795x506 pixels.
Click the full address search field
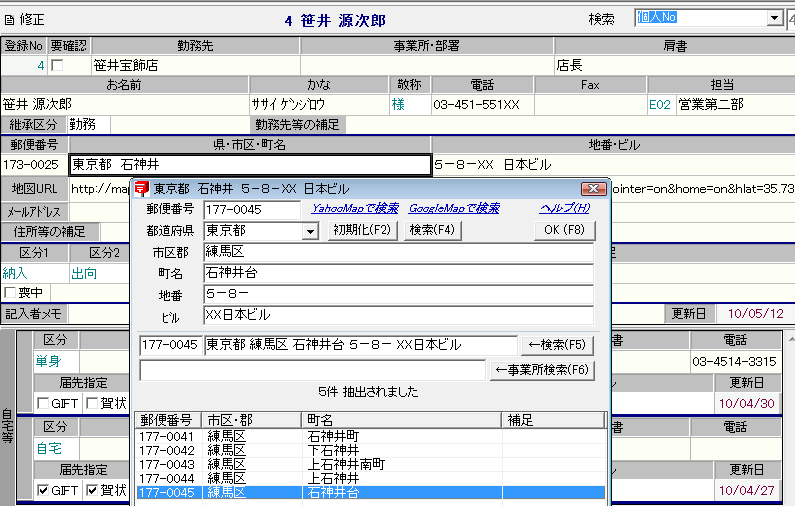(360, 345)
